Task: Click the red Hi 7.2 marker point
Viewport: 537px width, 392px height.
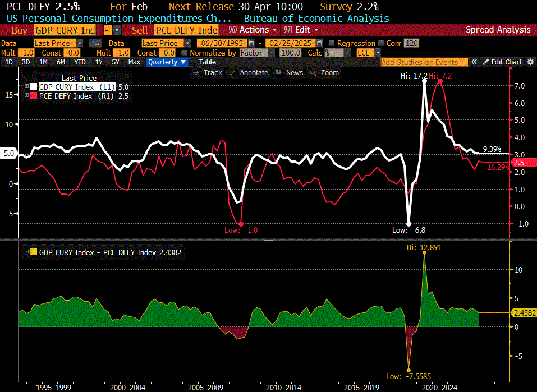Action: coord(440,81)
